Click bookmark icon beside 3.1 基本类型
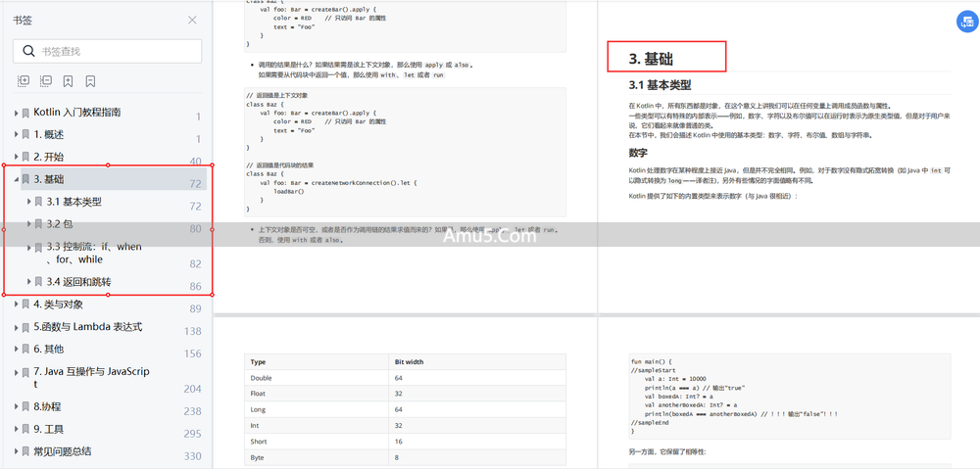Viewport: 980px width, 469px height. pyautogui.click(x=39, y=202)
